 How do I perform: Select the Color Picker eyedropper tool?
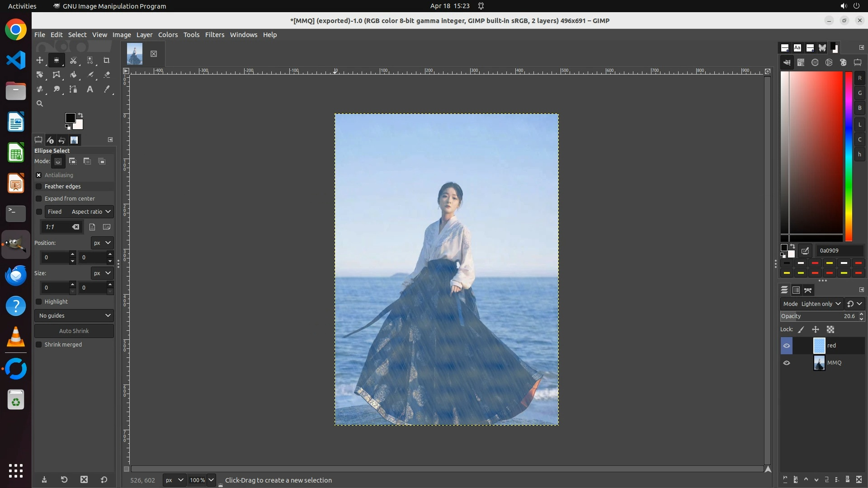pos(107,89)
